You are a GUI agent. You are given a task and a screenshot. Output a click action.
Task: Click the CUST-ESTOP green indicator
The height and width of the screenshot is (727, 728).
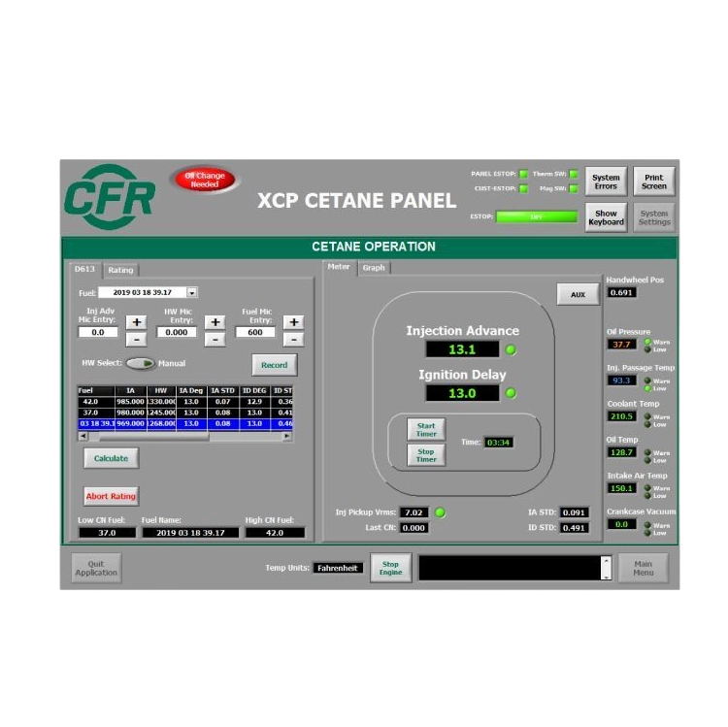[x=523, y=188]
